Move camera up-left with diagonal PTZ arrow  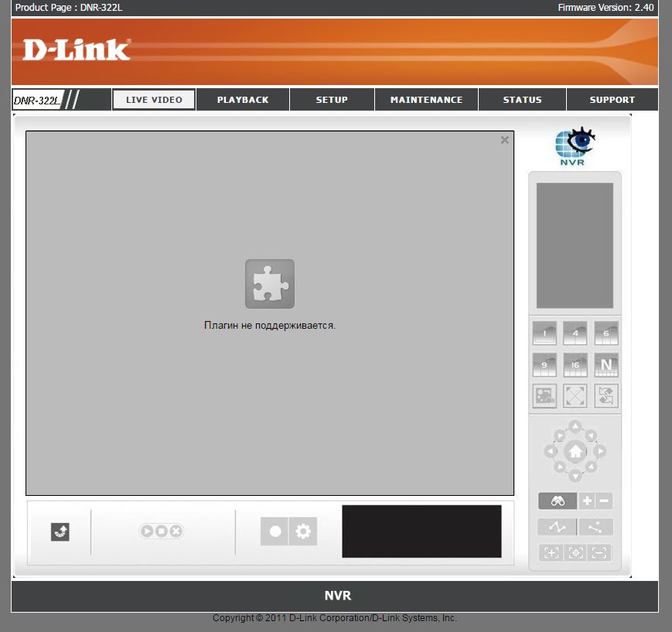point(559,436)
